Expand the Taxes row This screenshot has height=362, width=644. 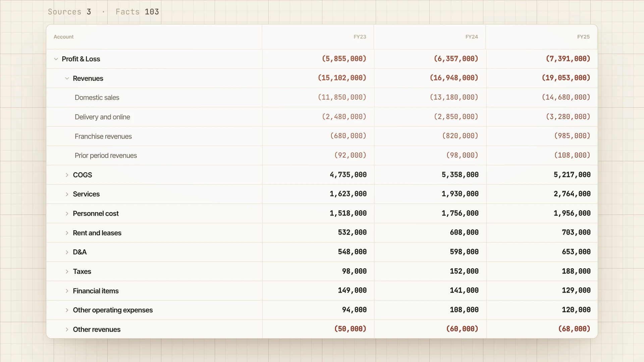pyautogui.click(x=67, y=271)
